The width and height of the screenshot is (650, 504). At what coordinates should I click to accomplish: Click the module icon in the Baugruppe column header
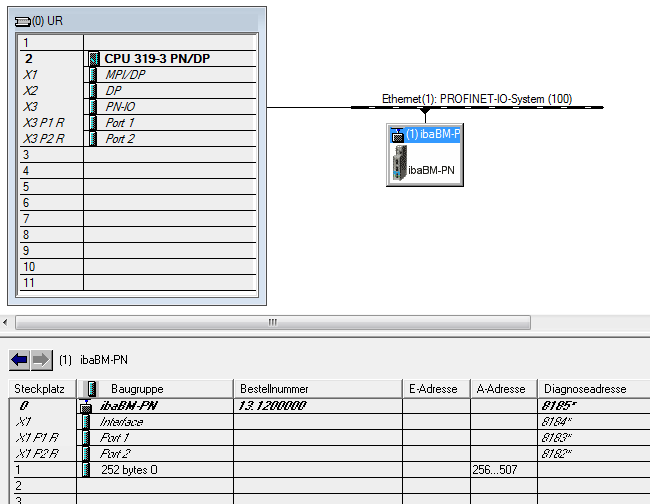pyautogui.click(x=90, y=389)
